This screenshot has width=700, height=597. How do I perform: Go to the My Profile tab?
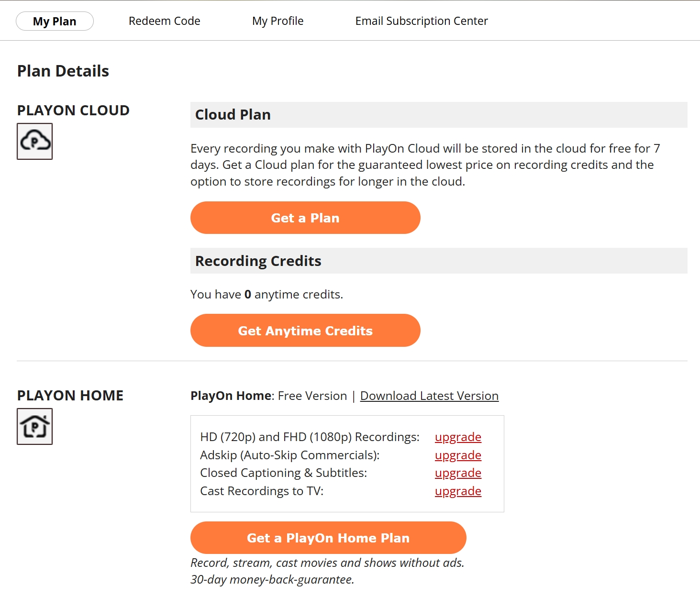pos(278,21)
